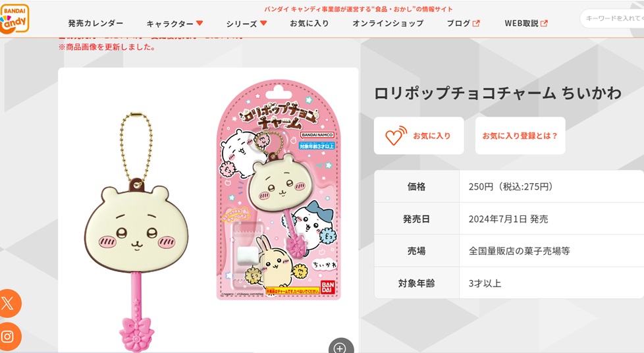The width and height of the screenshot is (644, 353).
Task: Select the pink package product image
Action: [x=279, y=190]
